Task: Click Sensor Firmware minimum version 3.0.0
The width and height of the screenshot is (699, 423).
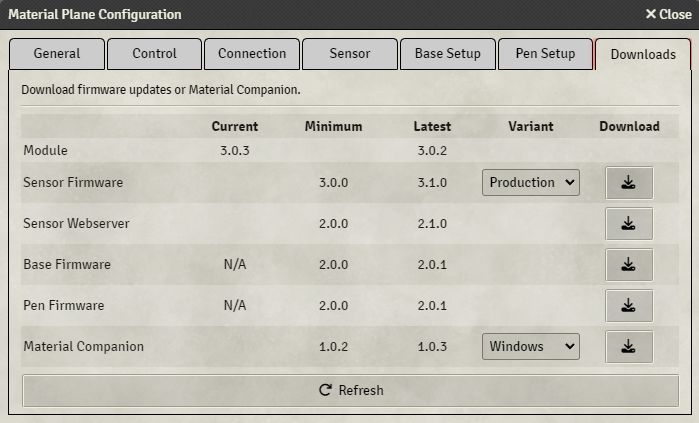Action: tap(333, 183)
